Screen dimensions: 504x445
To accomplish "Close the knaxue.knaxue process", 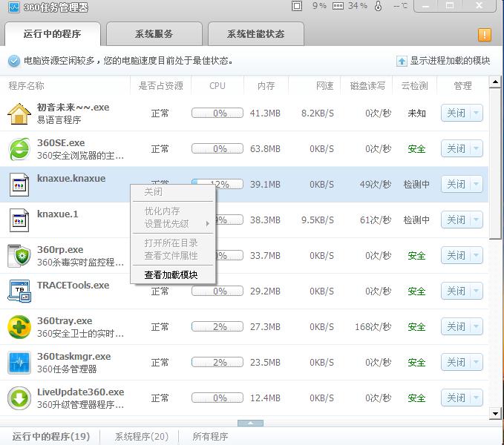I will coord(456,184).
